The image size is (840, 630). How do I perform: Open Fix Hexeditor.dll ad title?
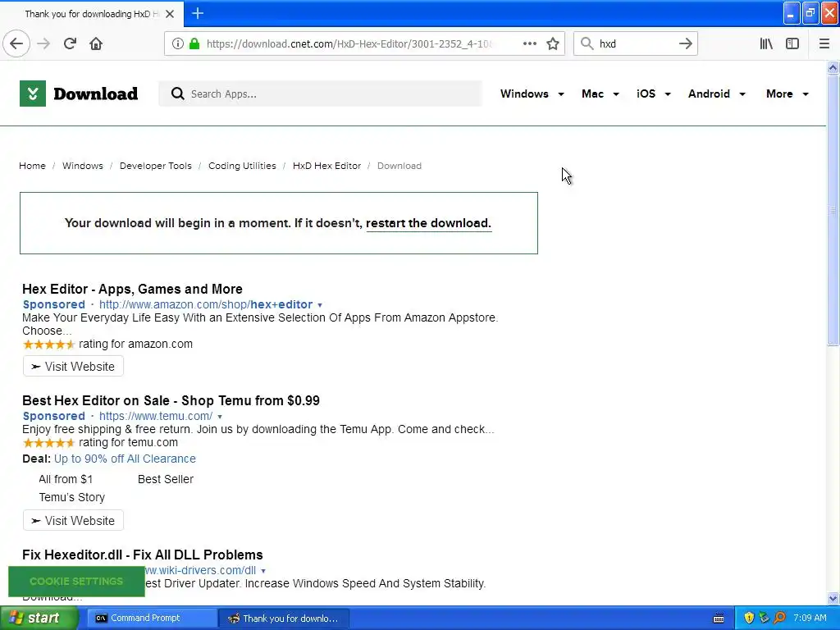[143, 555]
